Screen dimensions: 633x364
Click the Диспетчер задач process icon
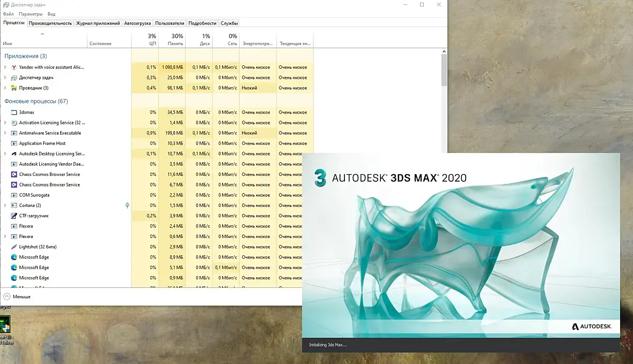[14, 78]
